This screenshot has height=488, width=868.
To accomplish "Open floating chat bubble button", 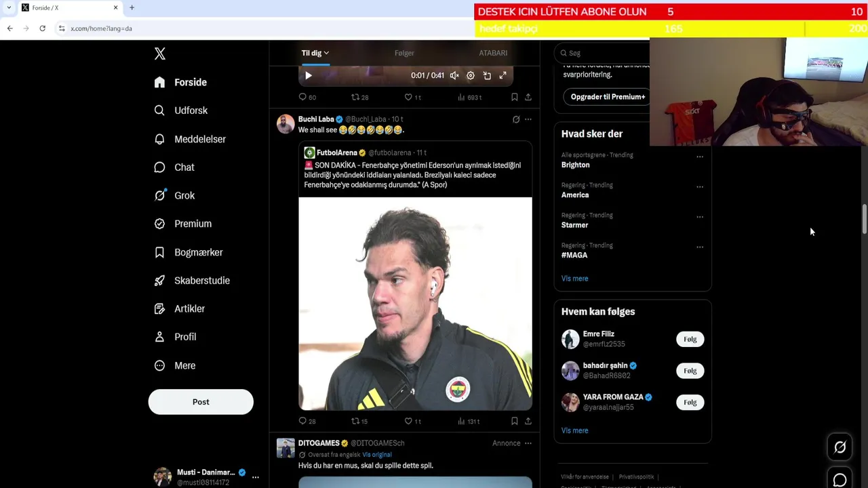I will coord(840,479).
